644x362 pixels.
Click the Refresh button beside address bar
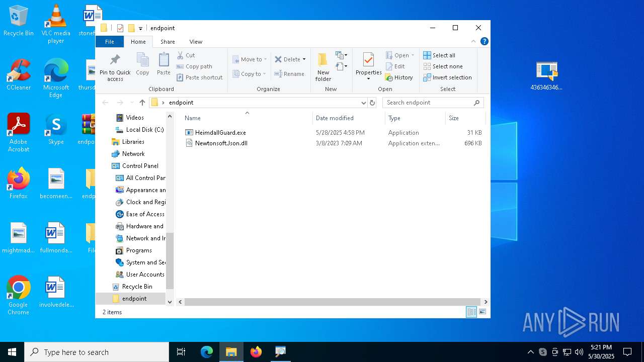point(372,103)
